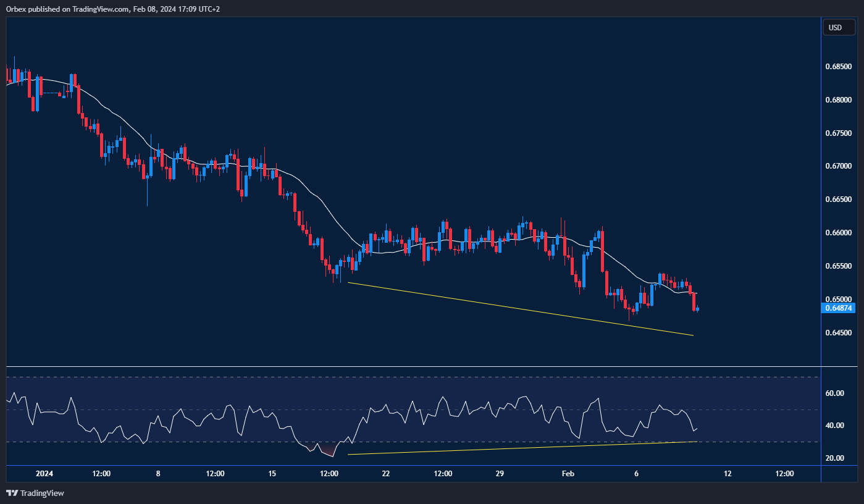Select the yellow trendline under price candles
The image size is (864, 504).
pos(521,309)
